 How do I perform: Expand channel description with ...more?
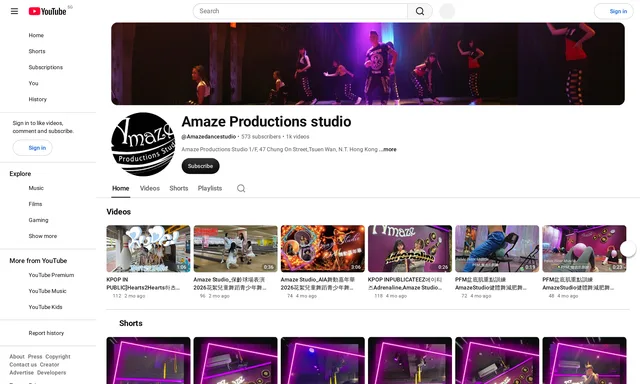[389, 149]
